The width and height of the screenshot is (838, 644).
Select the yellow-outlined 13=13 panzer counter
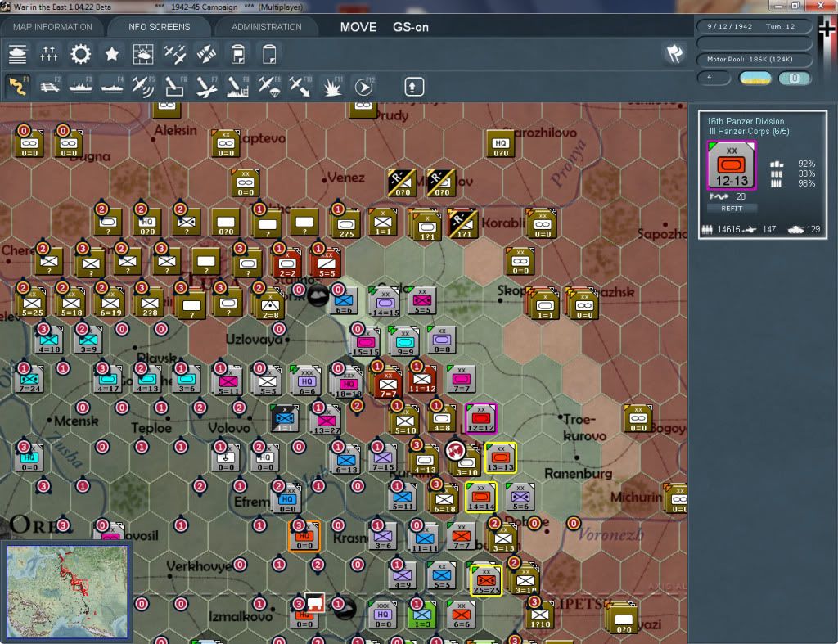[500, 458]
